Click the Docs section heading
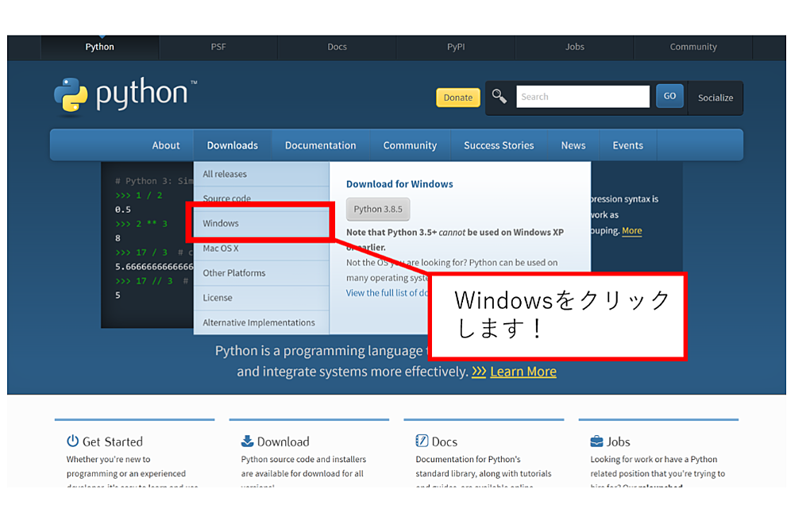The width and height of the screenshot is (810, 532). 444,441
